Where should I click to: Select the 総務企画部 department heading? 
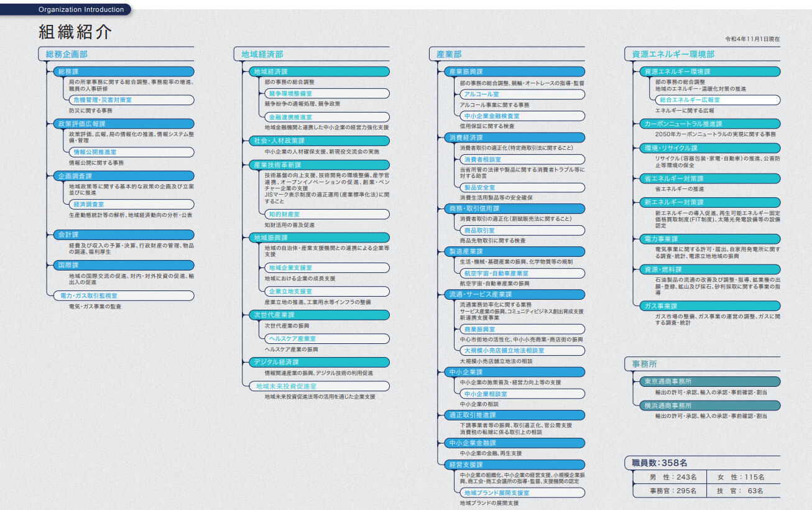coord(67,55)
